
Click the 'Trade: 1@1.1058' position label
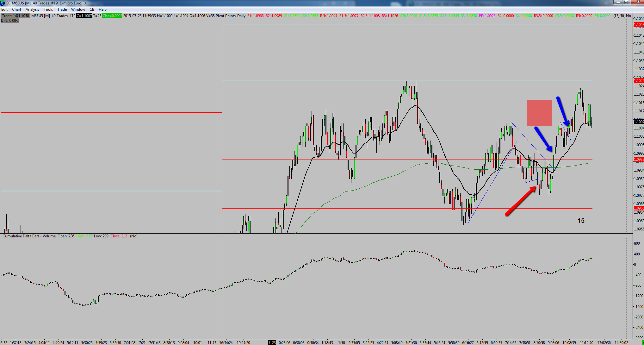click(15, 16)
